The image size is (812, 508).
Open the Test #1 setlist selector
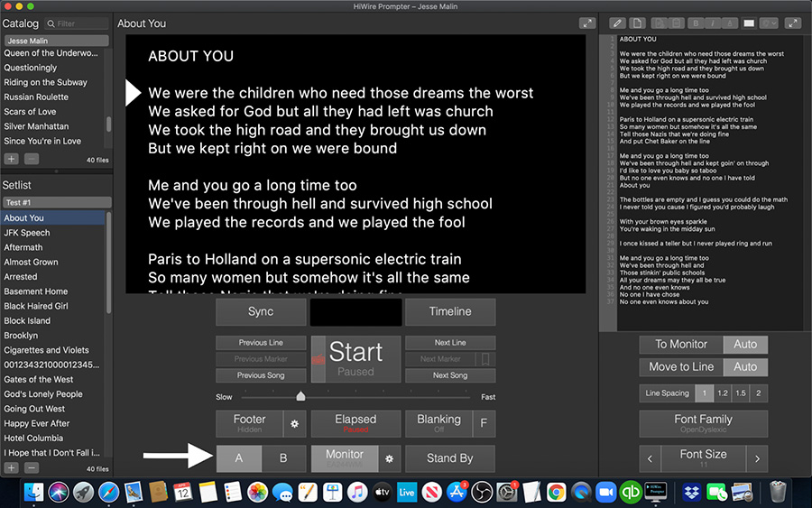[x=57, y=202]
